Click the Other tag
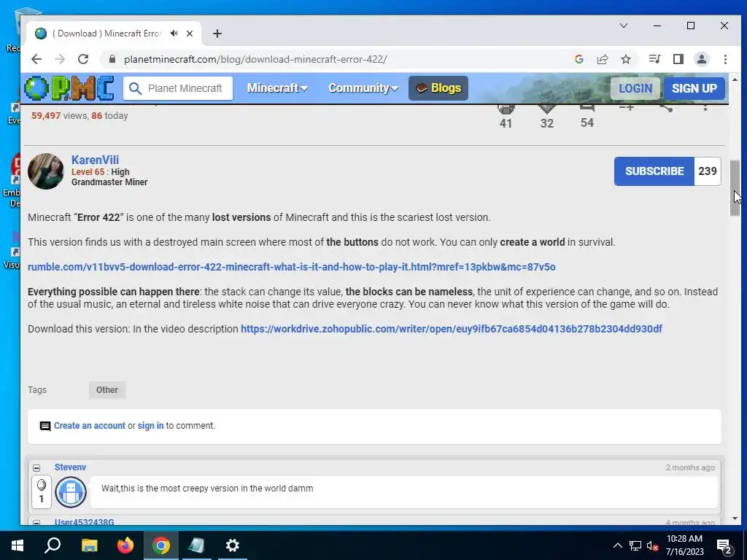This screenshot has height=560, width=747. [107, 390]
